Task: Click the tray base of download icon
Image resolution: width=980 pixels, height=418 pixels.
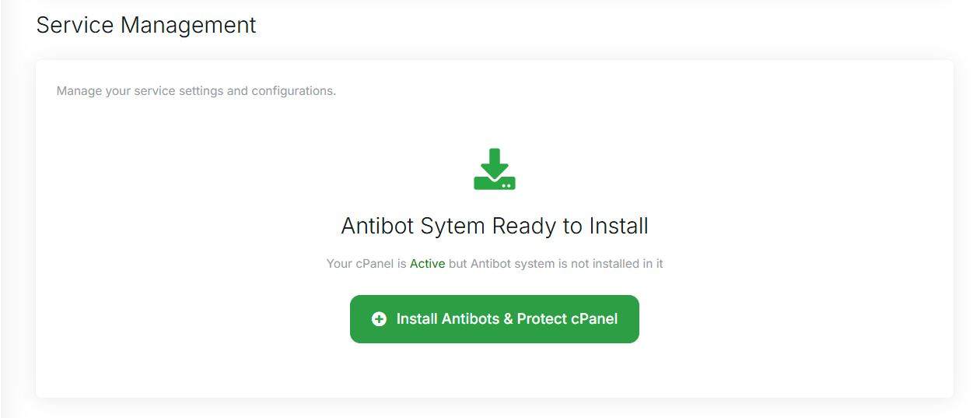Action: click(495, 182)
